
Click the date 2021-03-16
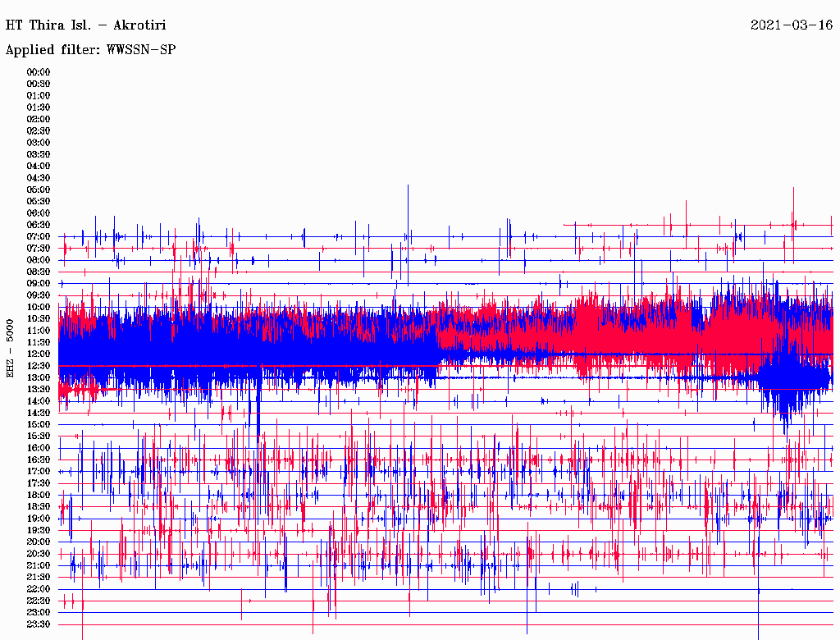point(792,25)
